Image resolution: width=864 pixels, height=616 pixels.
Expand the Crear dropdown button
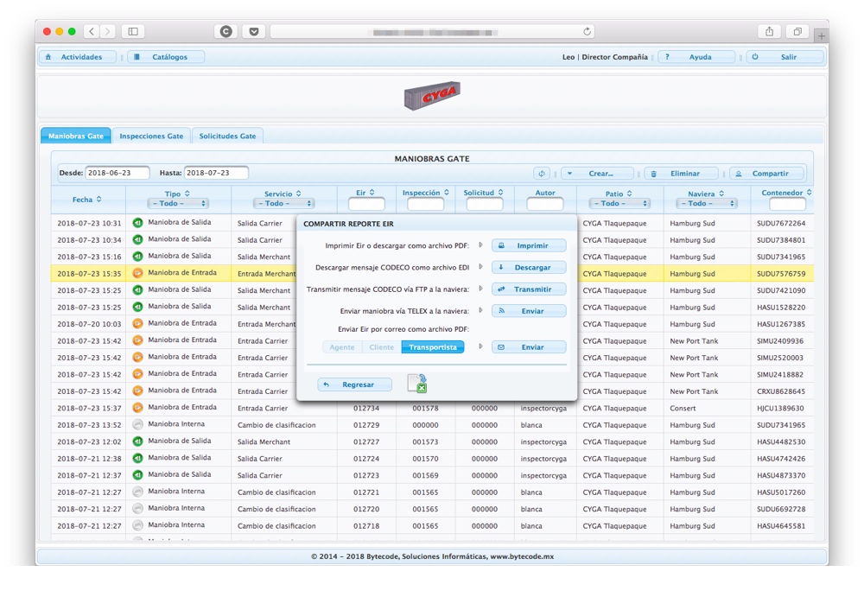pos(597,174)
